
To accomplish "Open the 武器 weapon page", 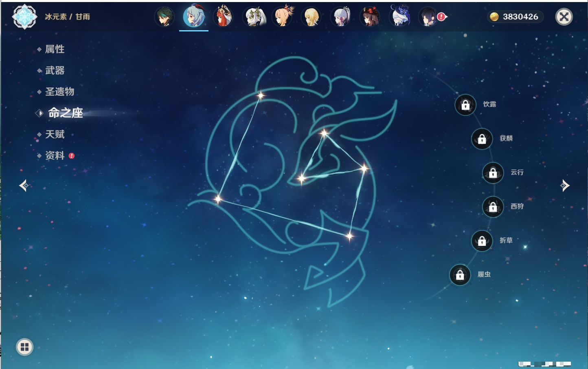I will pos(55,71).
